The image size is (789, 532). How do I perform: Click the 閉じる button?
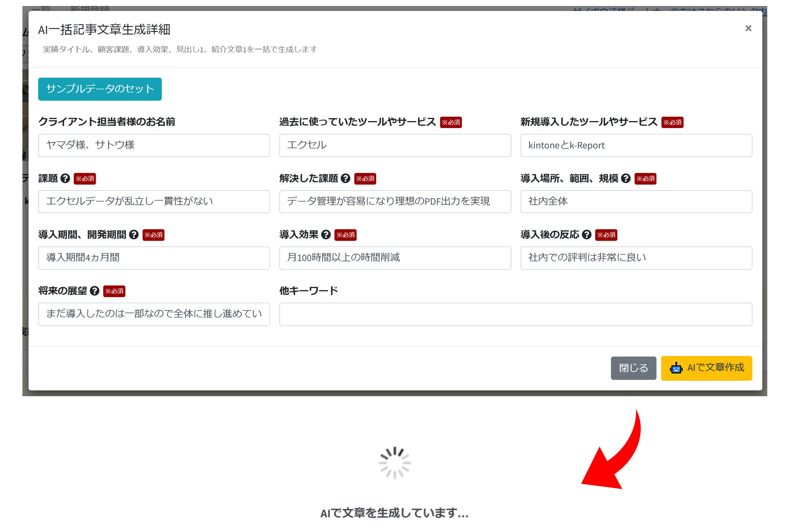(x=633, y=368)
